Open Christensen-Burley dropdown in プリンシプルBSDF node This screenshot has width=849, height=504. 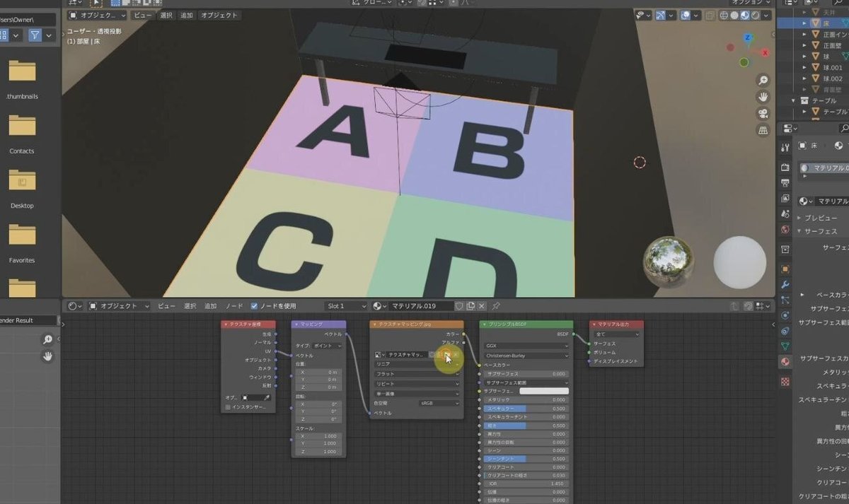[x=526, y=356]
